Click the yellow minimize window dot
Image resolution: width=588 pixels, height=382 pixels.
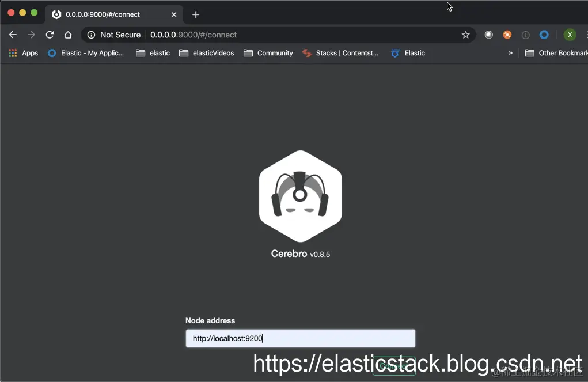tap(22, 13)
